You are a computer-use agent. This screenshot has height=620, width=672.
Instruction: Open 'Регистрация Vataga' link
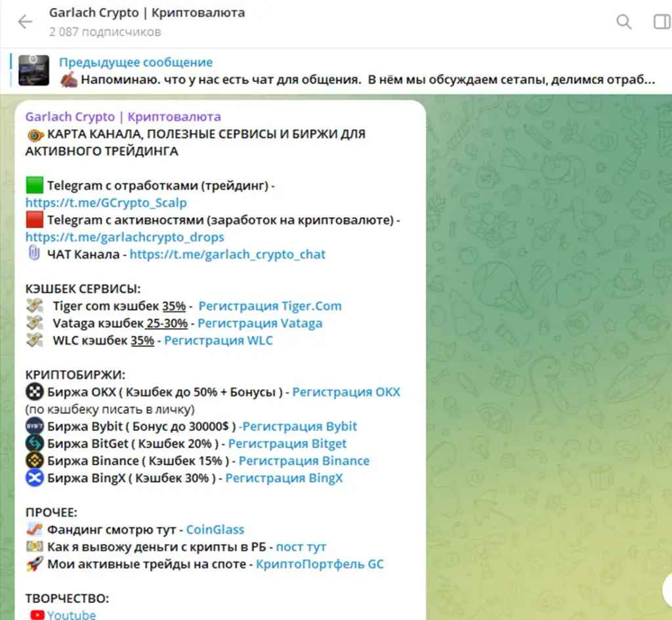[x=260, y=323]
